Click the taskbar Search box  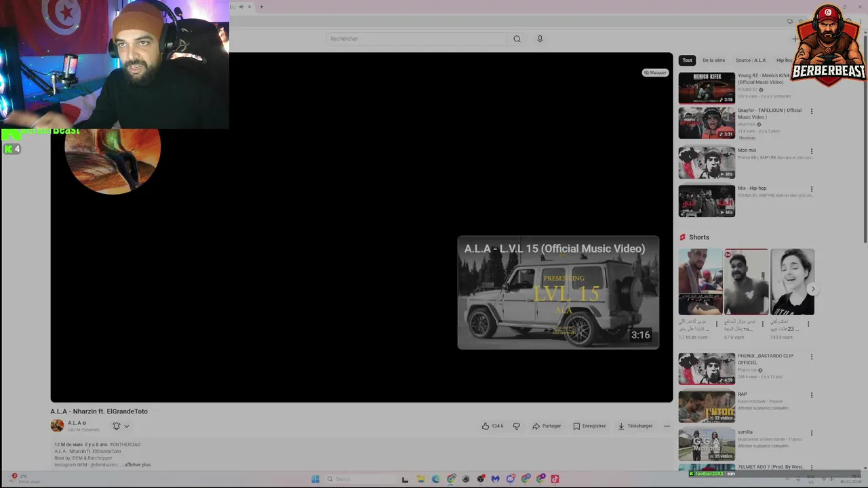359,479
